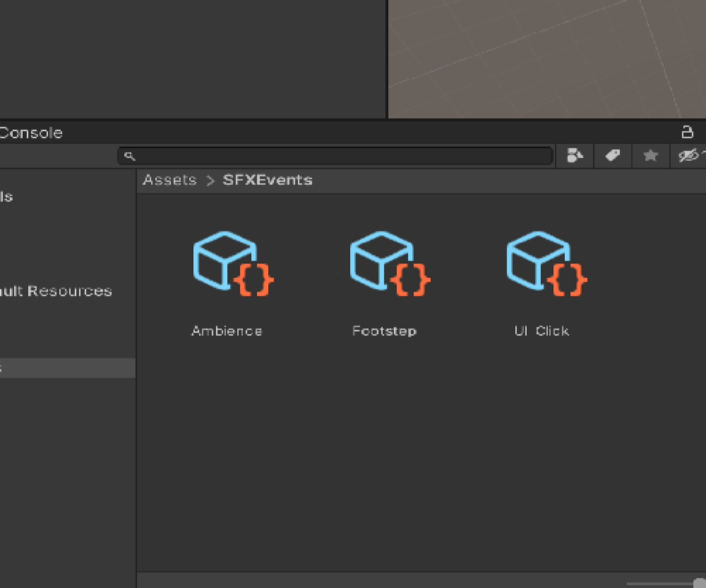Toggle hidden packages visibility eye icon
This screenshot has width=706, height=588.
[689, 156]
